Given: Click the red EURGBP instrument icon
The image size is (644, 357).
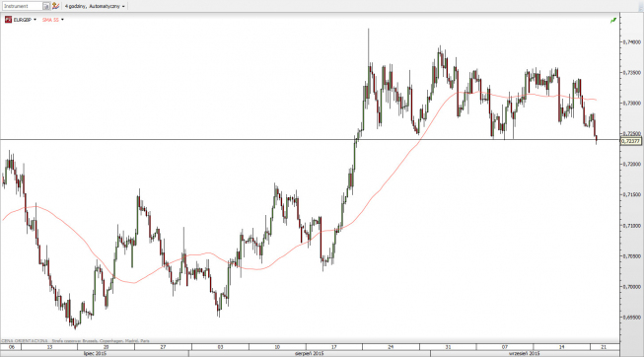Looking at the screenshot, I should coord(8,20).
